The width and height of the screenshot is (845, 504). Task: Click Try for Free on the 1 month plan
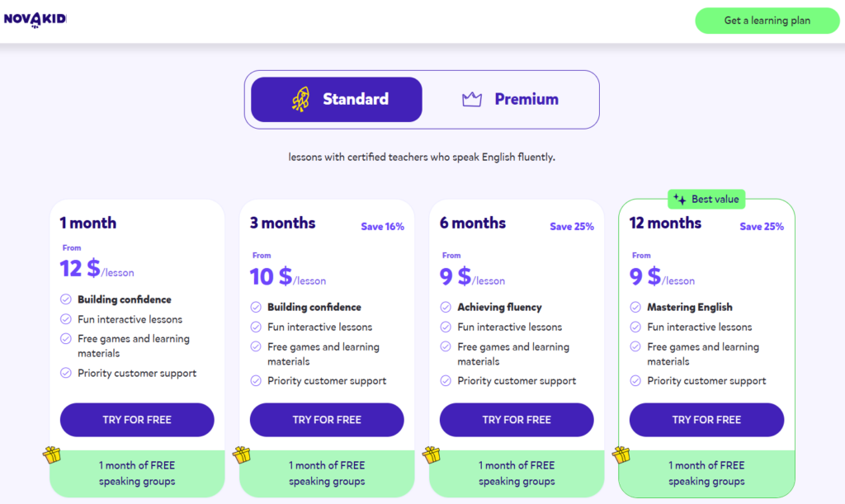point(137,420)
